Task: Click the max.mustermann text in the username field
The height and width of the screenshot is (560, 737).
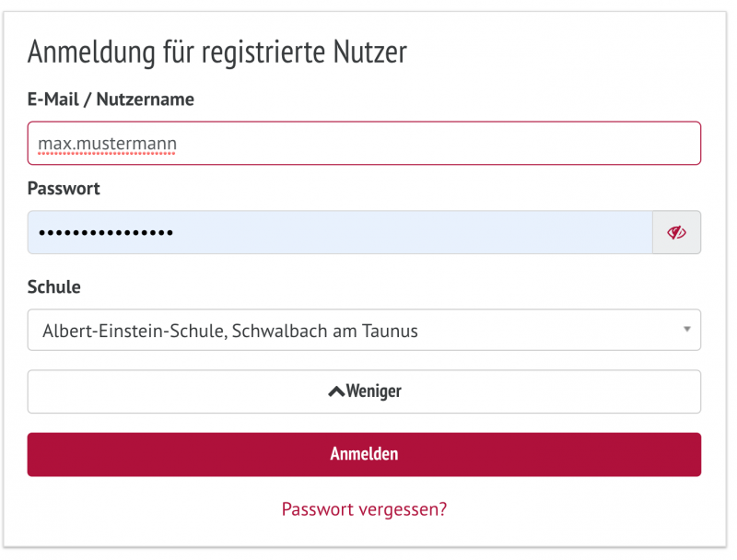Action: (x=107, y=144)
